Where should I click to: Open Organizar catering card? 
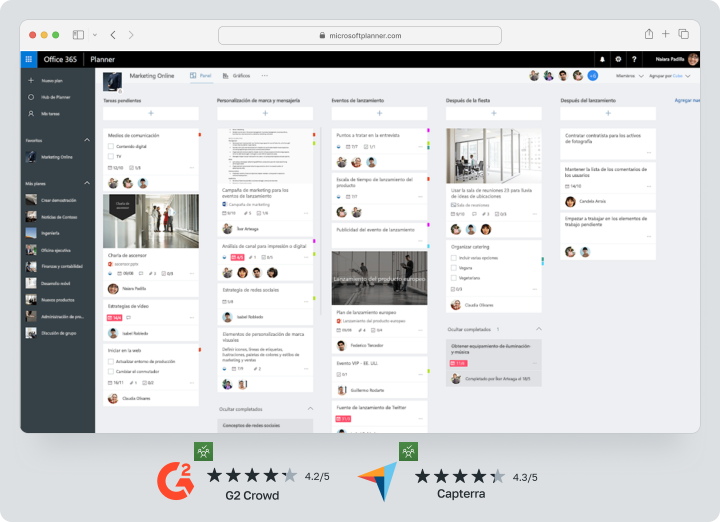point(470,247)
